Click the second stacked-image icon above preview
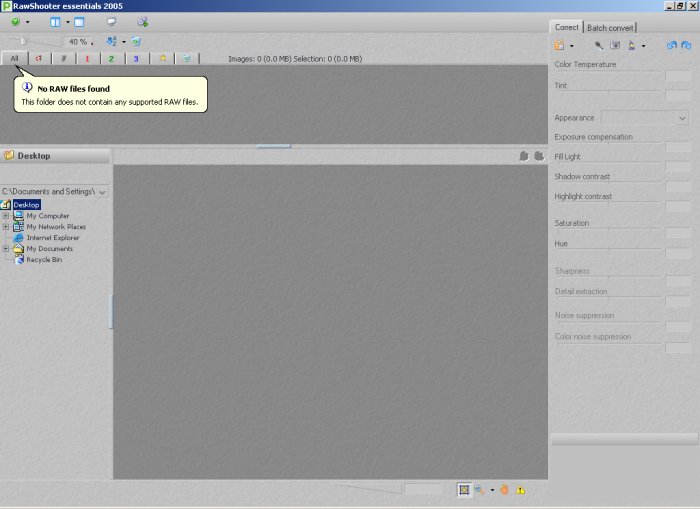 coord(539,156)
